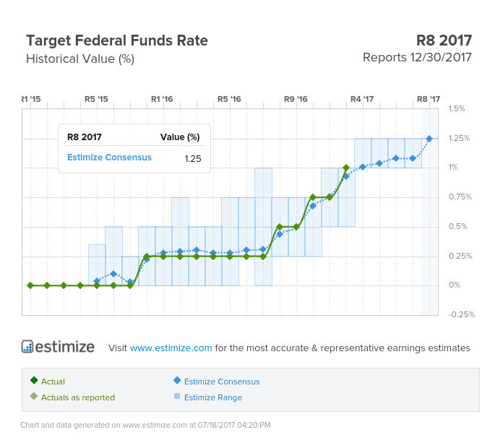495x448 pixels.
Task: Toggle the Estimize Range legend item
Action: coord(208,397)
